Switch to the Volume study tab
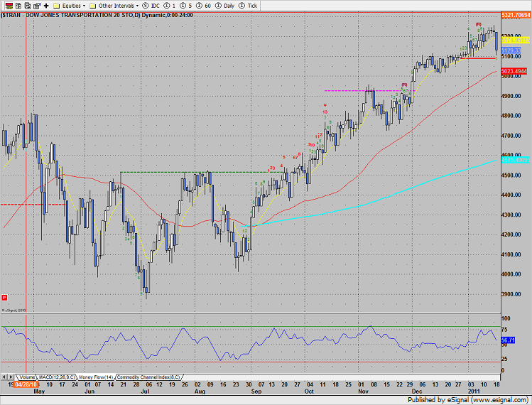Image resolution: width=532 pixels, height=405 pixels. (26, 377)
